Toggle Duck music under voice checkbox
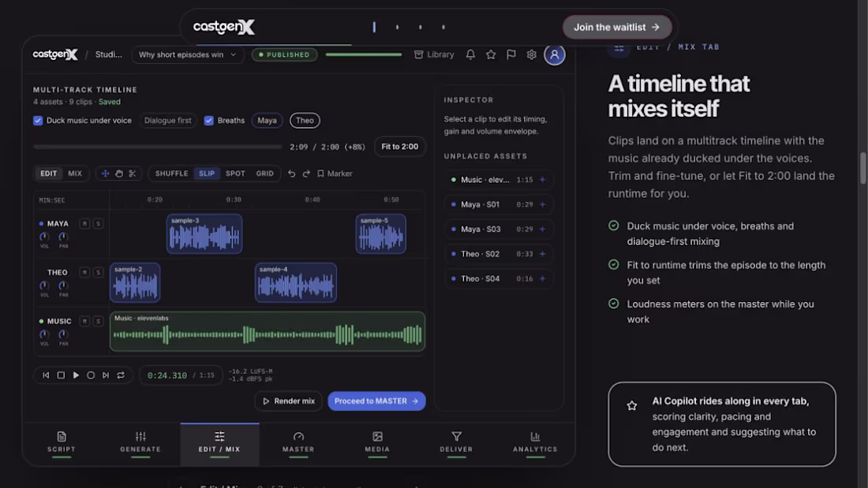The width and height of the screenshot is (868, 488). [38, 120]
